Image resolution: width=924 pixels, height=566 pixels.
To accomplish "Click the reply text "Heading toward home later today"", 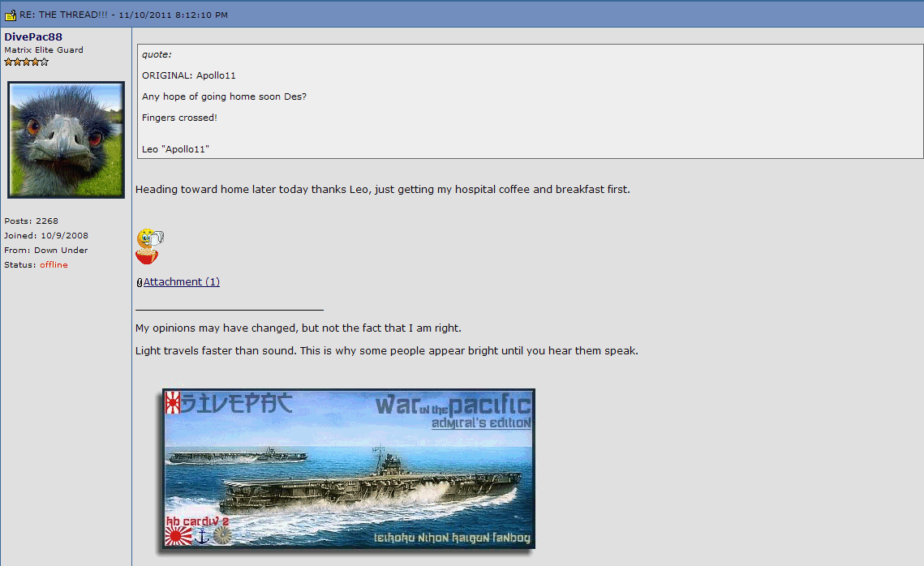I will pos(222,190).
